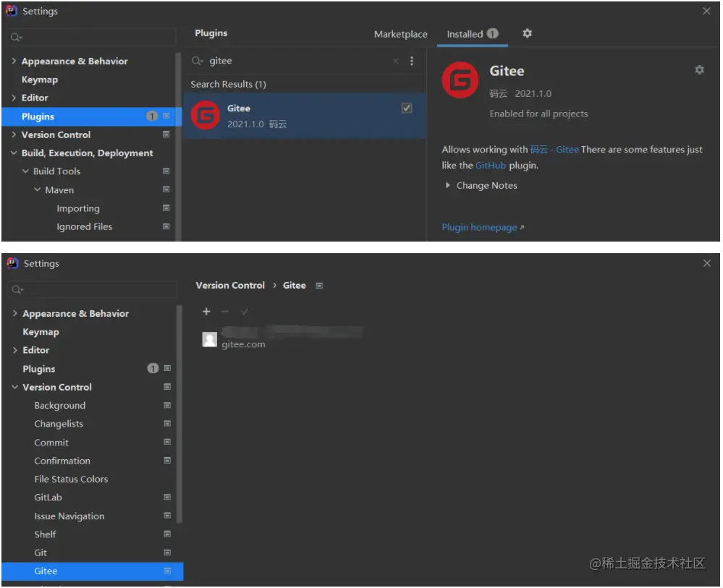Image resolution: width=723 pixels, height=588 pixels.
Task: Open the GitHub link in the plugin description
Action: [x=490, y=166]
